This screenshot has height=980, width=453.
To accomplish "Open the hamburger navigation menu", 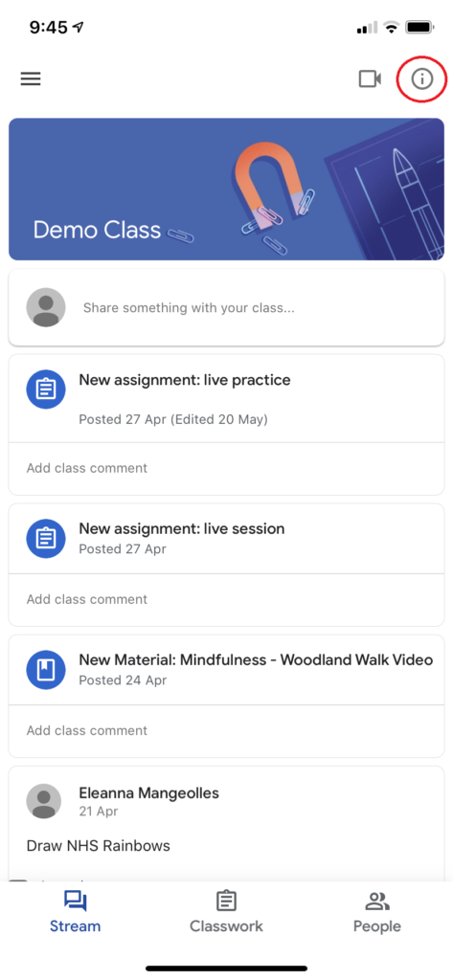I will (31, 78).
